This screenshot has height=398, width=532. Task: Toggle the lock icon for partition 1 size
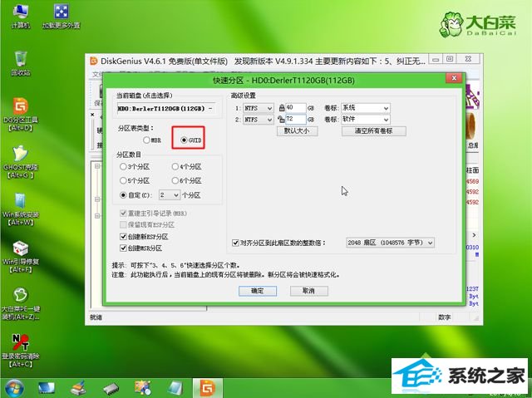pos(282,108)
